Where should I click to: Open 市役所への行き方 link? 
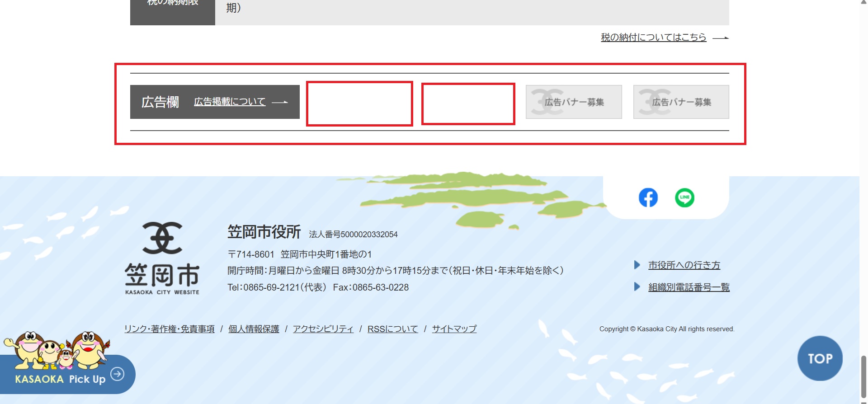tap(684, 265)
